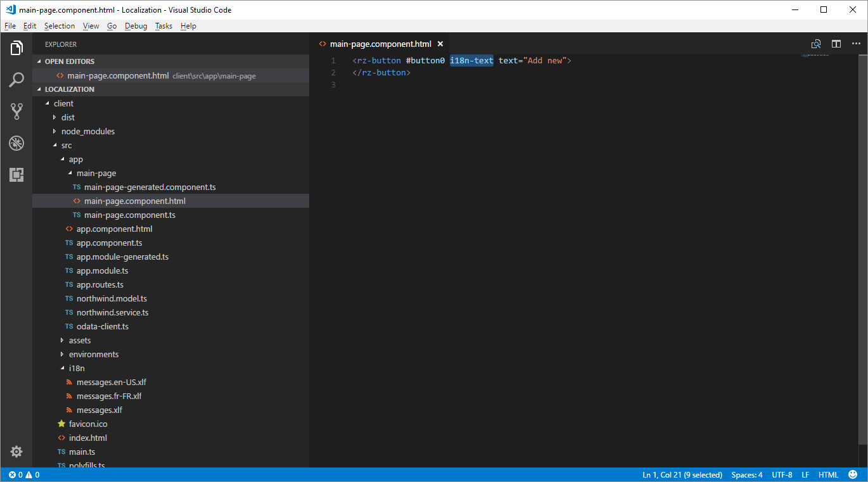The height and width of the screenshot is (482, 868).
Task: Open the Explorer view in activity bar
Action: (x=16, y=48)
